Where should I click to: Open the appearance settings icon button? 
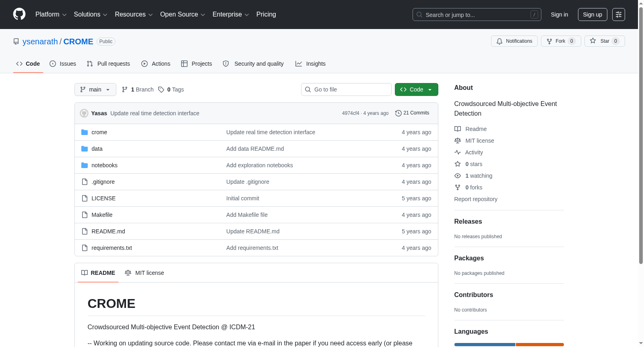pyautogui.click(x=619, y=15)
